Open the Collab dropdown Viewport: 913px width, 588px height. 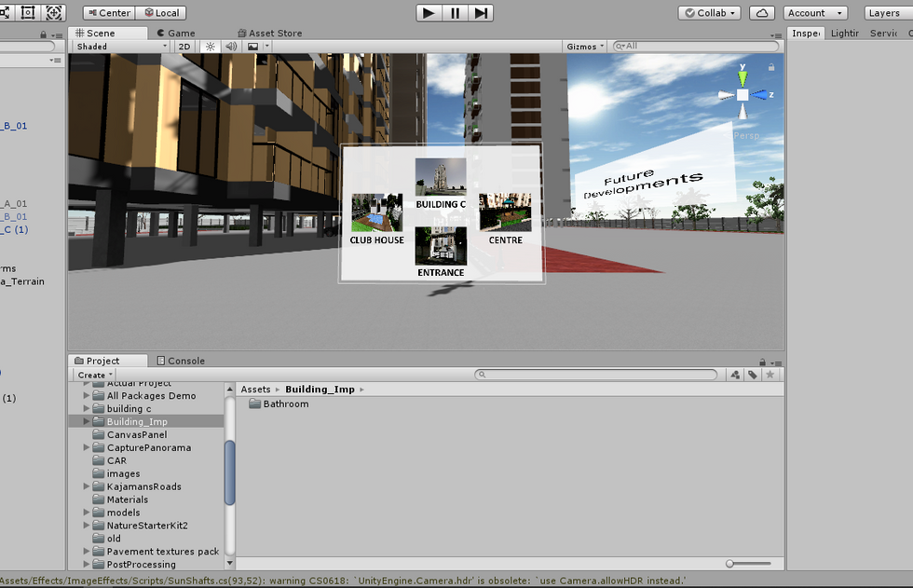tap(709, 13)
